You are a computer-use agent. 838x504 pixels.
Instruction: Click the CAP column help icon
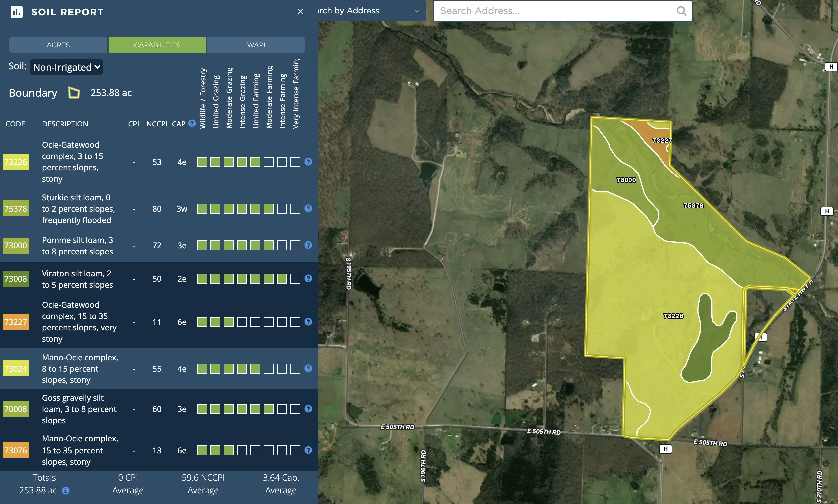[192, 123]
